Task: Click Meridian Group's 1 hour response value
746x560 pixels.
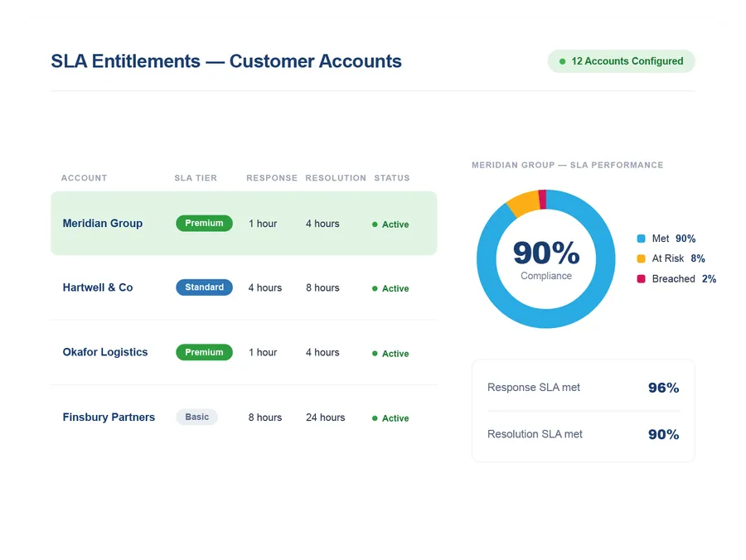Action: [x=263, y=224]
